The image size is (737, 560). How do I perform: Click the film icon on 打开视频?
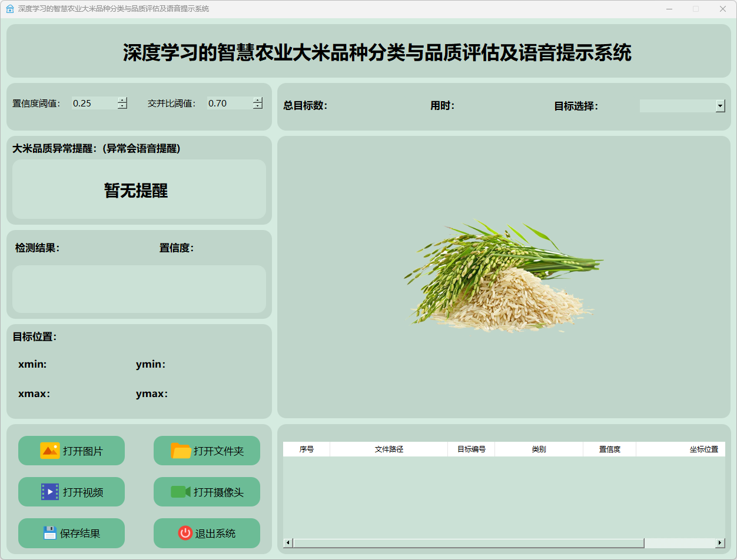50,492
